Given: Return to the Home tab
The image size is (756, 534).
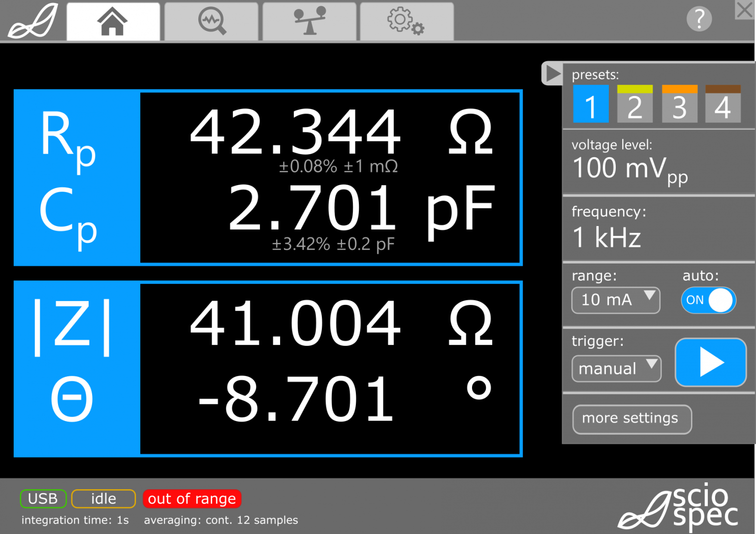Looking at the screenshot, I should tap(113, 21).
